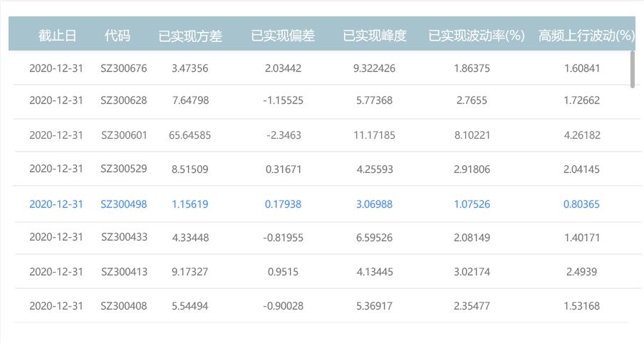The width and height of the screenshot is (644, 343).
Task: Click the 高频上行波动(%) column header
Action: tap(586, 36)
